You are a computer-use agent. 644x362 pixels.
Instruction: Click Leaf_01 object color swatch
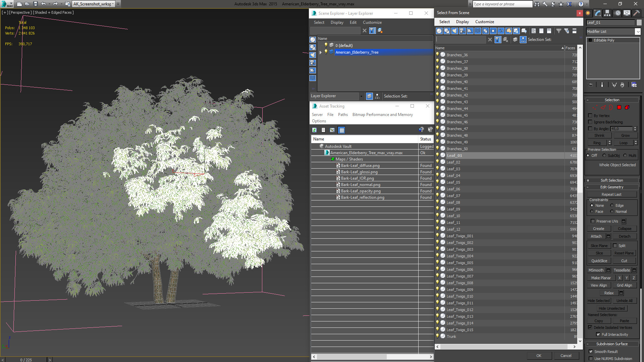pyautogui.click(x=639, y=22)
